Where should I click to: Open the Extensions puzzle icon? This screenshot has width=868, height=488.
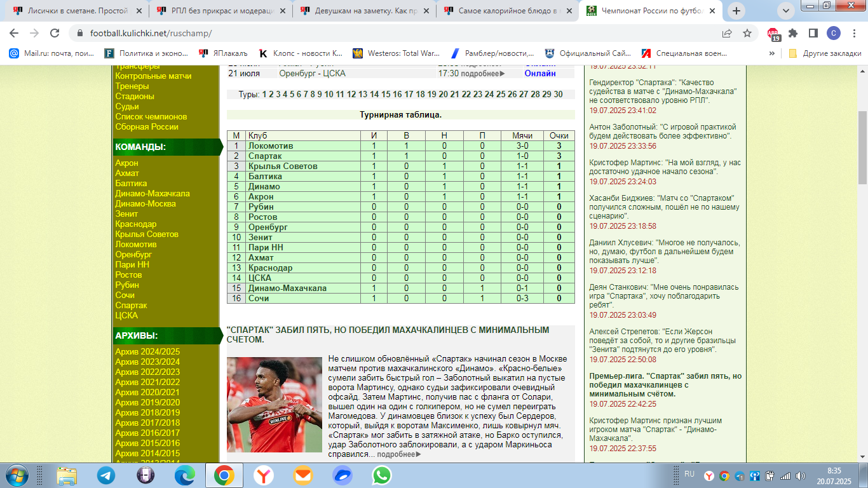click(793, 33)
